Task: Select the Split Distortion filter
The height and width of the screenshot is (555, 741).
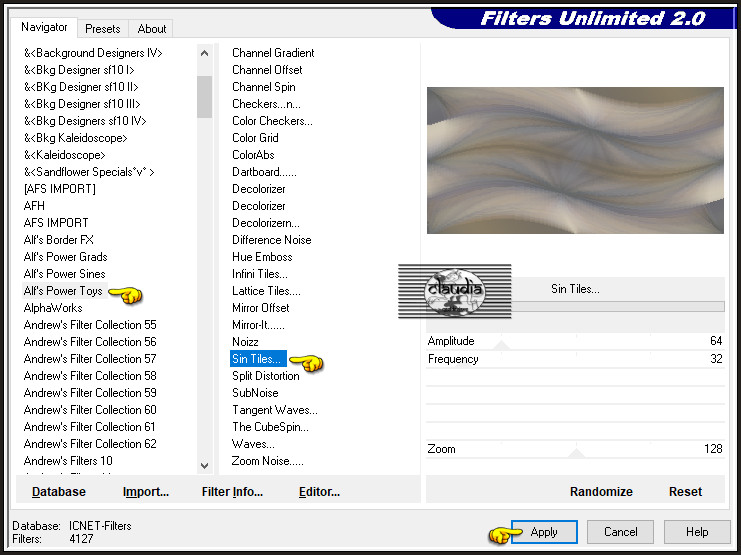Action: (266, 376)
